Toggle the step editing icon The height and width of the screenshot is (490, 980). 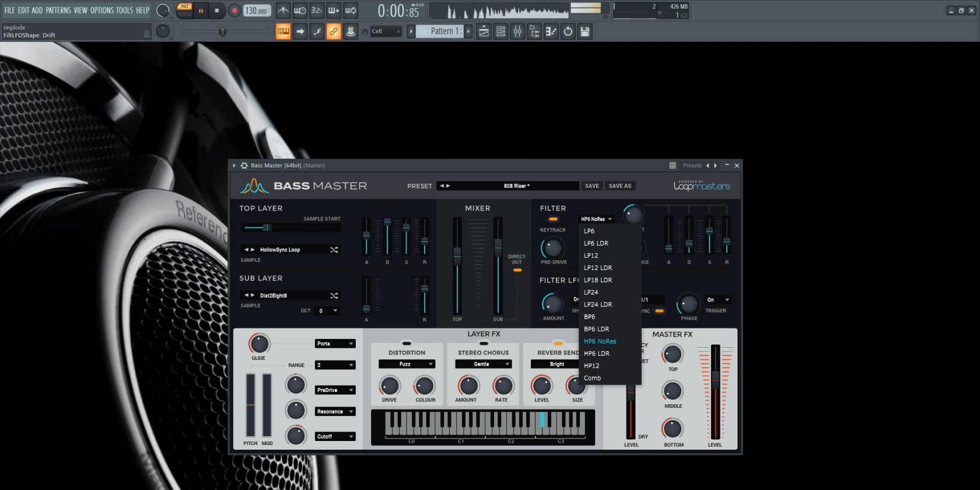point(317,32)
